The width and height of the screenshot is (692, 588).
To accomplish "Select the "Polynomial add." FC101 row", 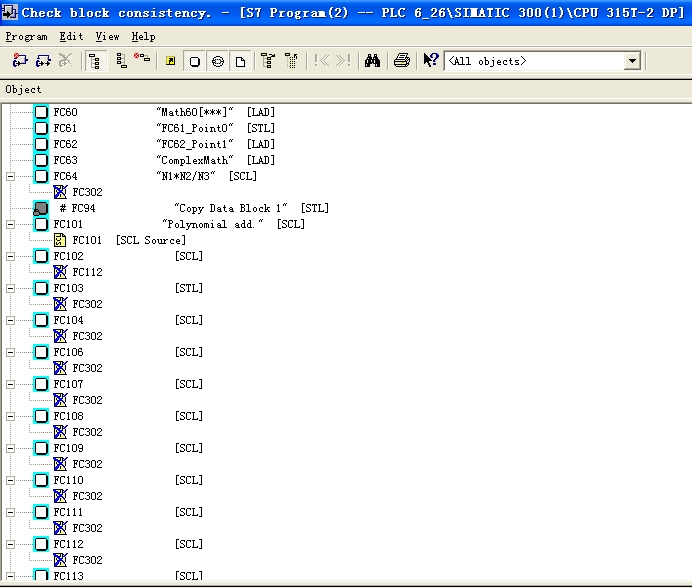I will (179, 224).
